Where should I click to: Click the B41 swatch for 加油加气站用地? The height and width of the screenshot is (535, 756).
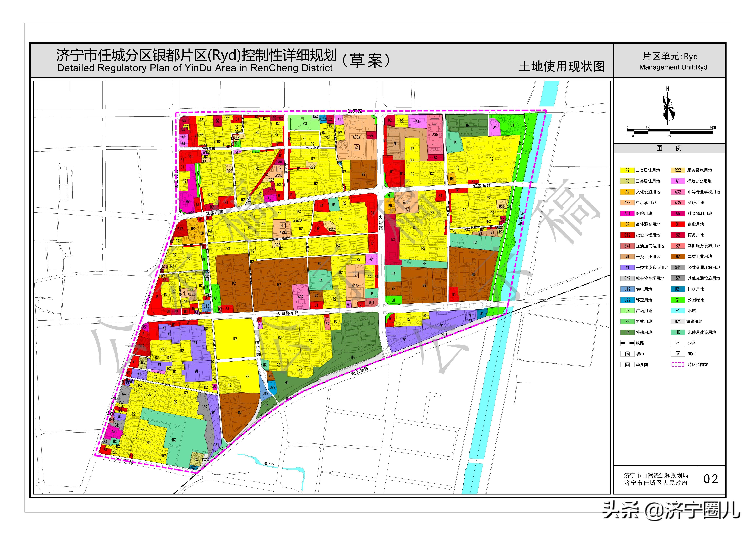pos(627,246)
